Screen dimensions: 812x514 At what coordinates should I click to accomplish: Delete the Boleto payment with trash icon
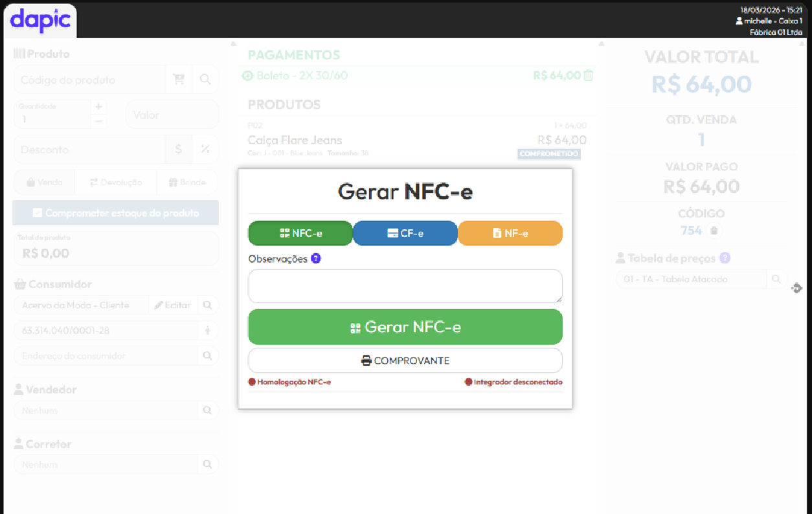588,76
